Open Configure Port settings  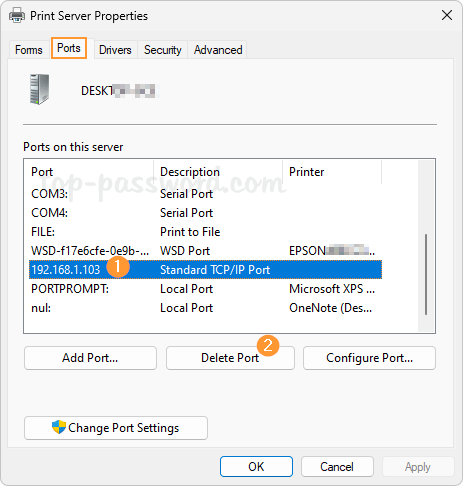coord(369,358)
